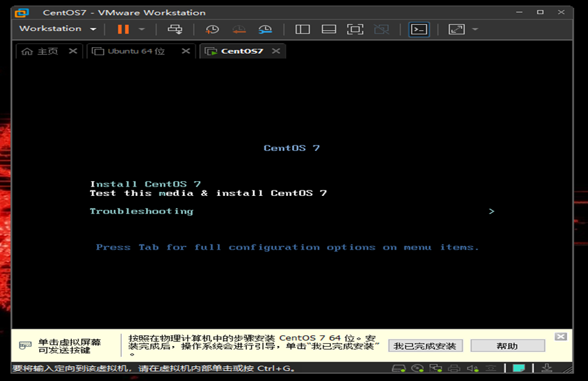The height and width of the screenshot is (381, 588).
Task: Click the CD/DVD drive status icon
Action: (x=417, y=368)
